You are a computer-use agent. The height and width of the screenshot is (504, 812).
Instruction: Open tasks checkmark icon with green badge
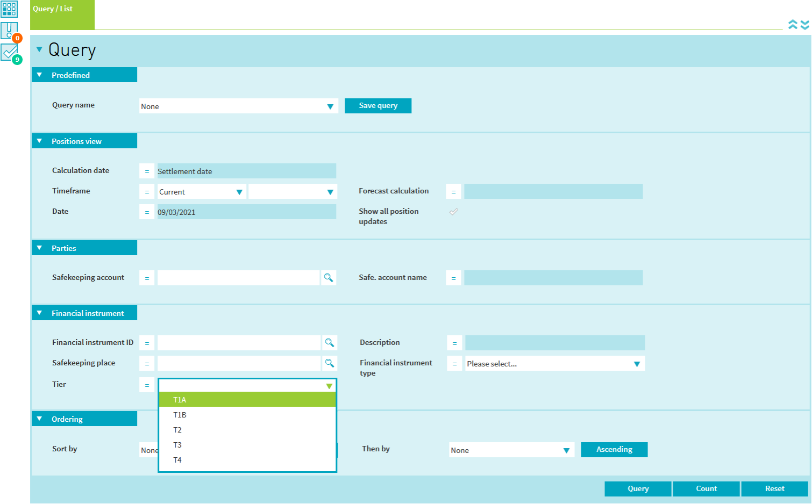click(x=10, y=52)
